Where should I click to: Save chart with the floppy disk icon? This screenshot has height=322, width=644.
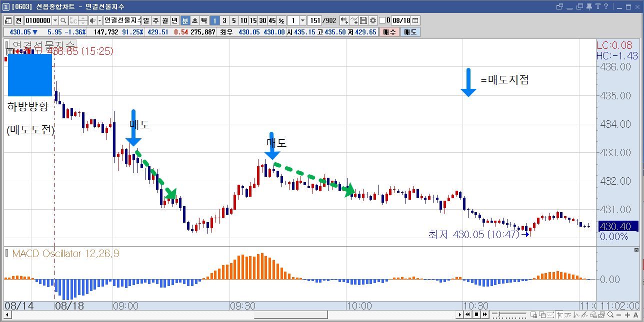363,20
